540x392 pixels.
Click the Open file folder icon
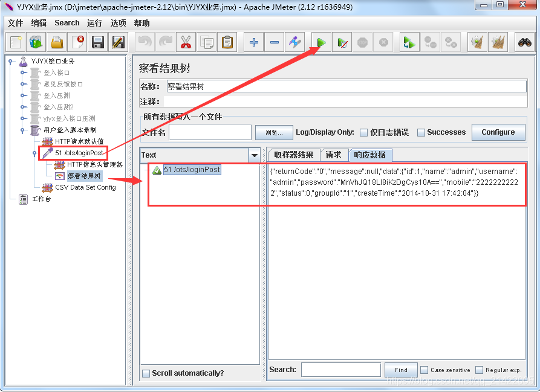coord(57,42)
